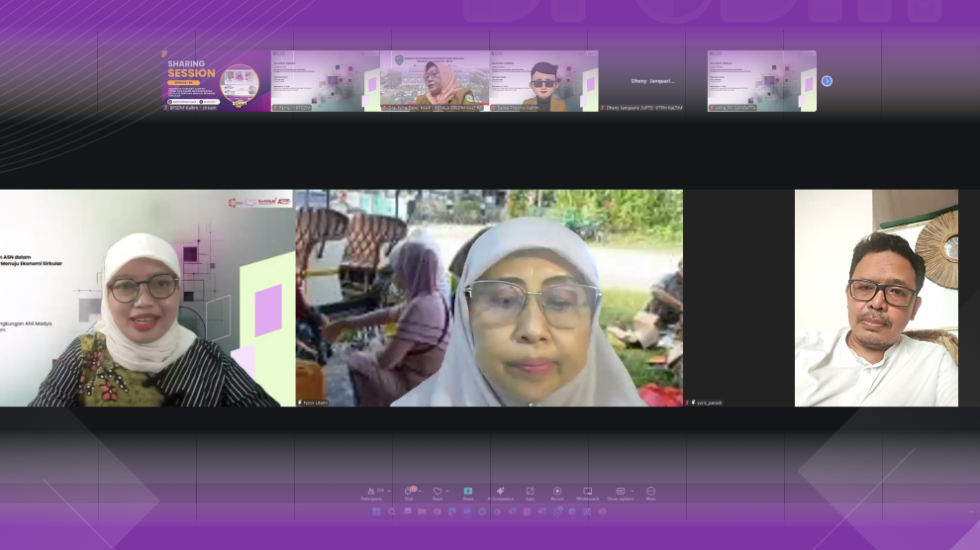This screenshot has width=980, height=550.
Task: Expand the Show captions options arrow
Action: point(632,491)
